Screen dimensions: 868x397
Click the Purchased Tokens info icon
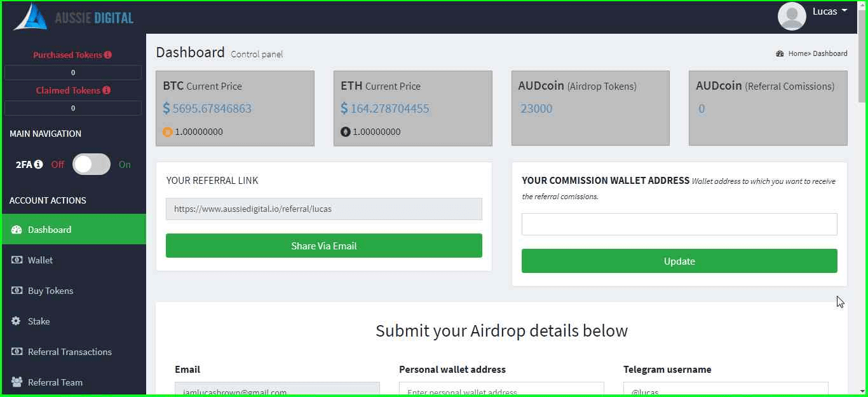pos(108,55)
